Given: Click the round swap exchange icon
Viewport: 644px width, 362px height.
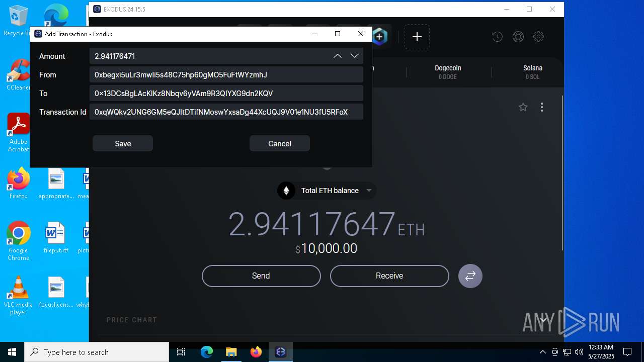Looking at the screenshot, I should pos(470,276).
